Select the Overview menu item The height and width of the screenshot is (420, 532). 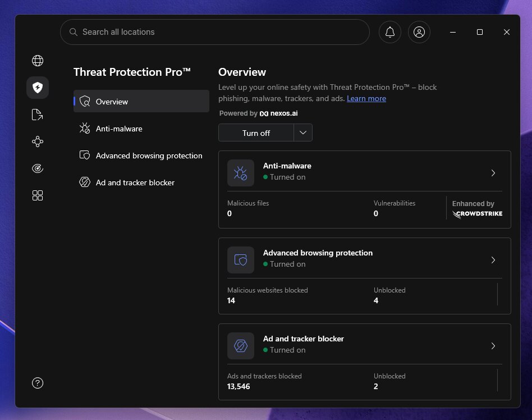pos(141,101)
